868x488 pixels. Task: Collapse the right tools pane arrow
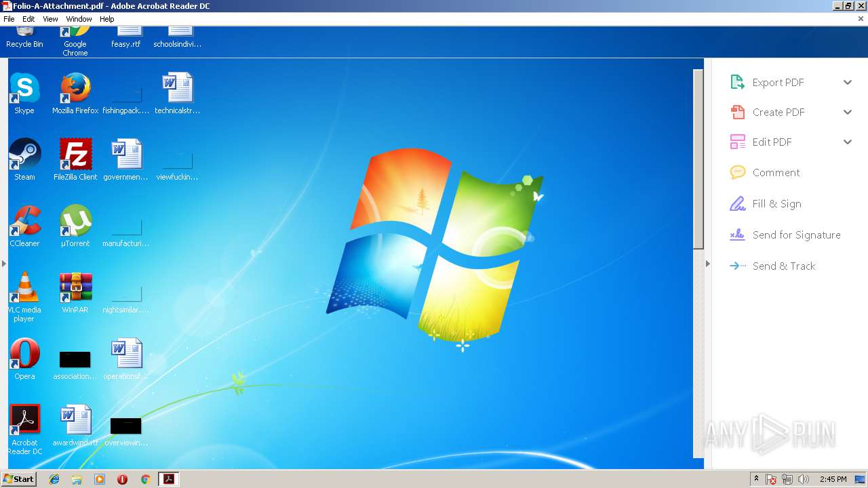click(708, 264)
